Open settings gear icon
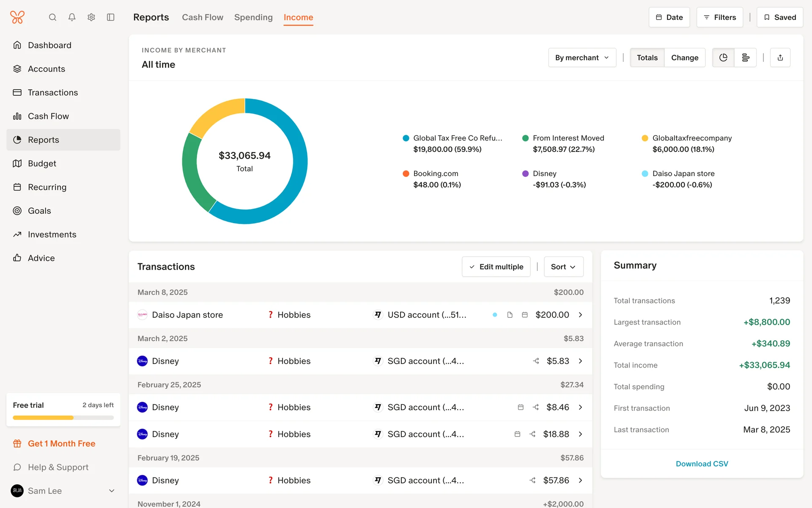812x508 pixels. click(x=91, y=17)
